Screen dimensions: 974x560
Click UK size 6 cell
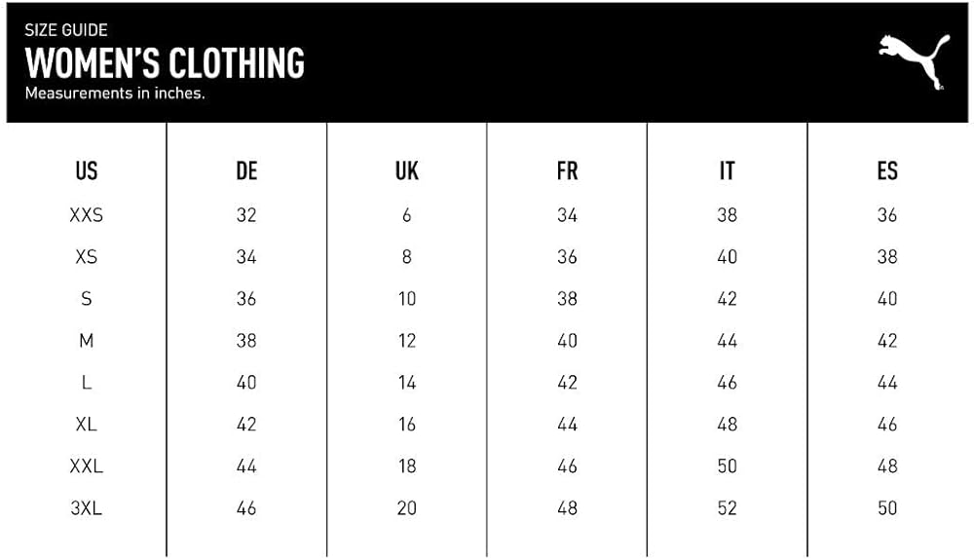[407, 215]
